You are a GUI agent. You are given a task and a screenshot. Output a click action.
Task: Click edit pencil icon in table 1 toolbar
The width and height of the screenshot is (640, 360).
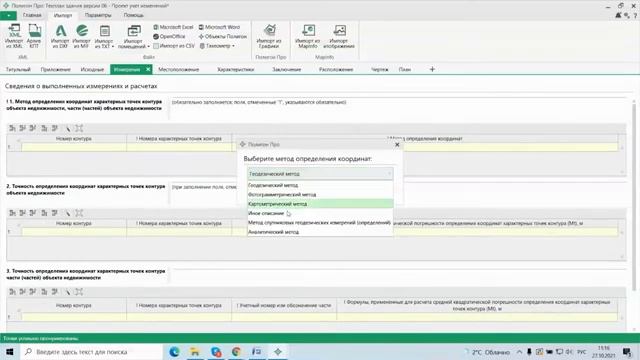(67, 128)
